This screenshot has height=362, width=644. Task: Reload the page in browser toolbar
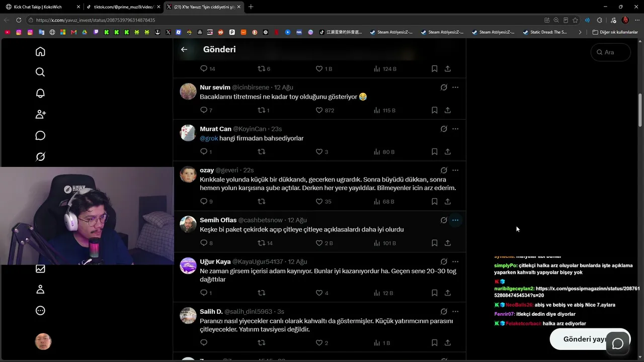(19, 20)
